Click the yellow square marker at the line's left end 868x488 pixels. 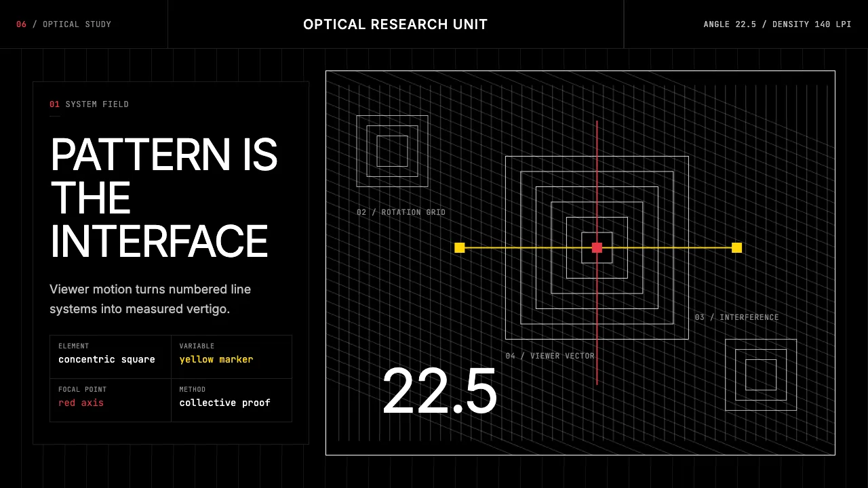[460, 248]
